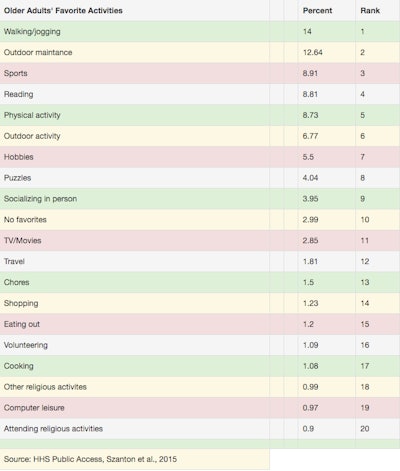
Task: Click the Older Adults' Favorite Activities header
Action: 63,11
